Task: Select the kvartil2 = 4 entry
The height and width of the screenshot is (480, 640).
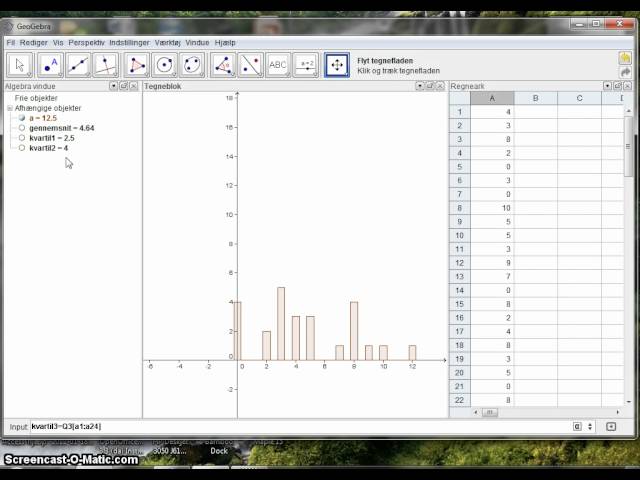Action: click(49, 148)
